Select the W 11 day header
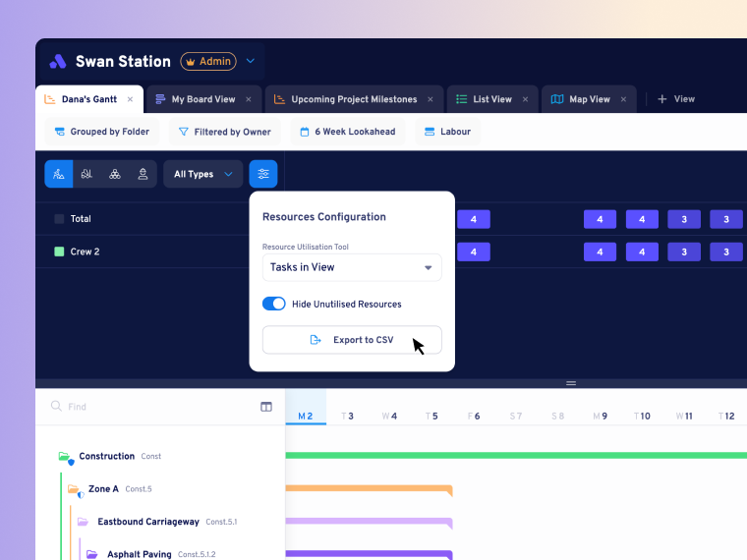This screenshot has height=560, width=747. coord(684,416)
